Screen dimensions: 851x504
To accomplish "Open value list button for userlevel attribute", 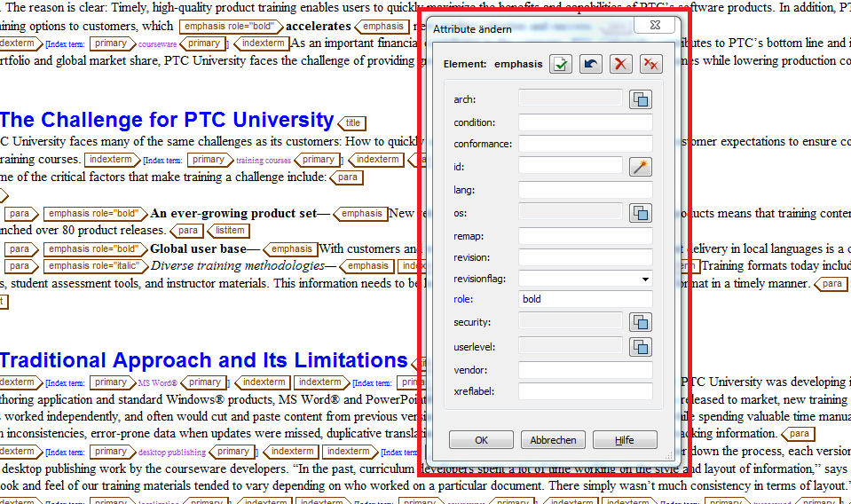I will (641, 347).
